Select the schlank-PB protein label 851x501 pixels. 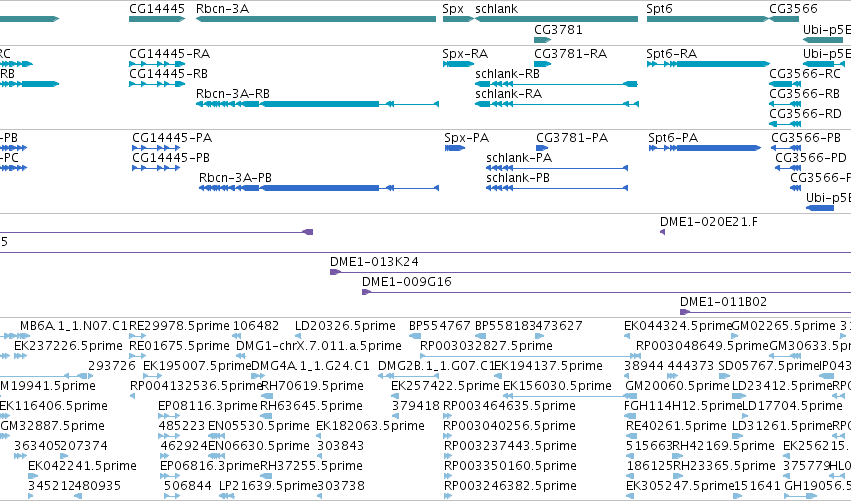(518, 178)
